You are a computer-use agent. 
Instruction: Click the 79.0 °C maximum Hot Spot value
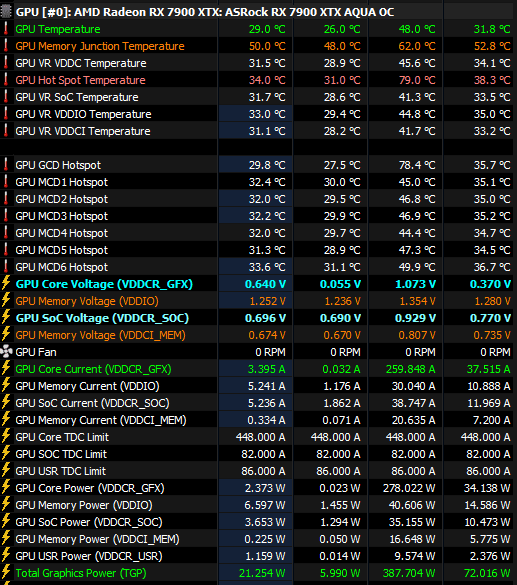pyautogui.click(x=417, y=80)
